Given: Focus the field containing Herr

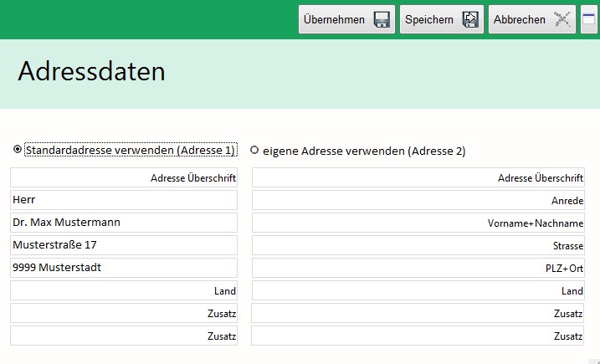Looking at the screenshot, I should click(x=124, y=200).
